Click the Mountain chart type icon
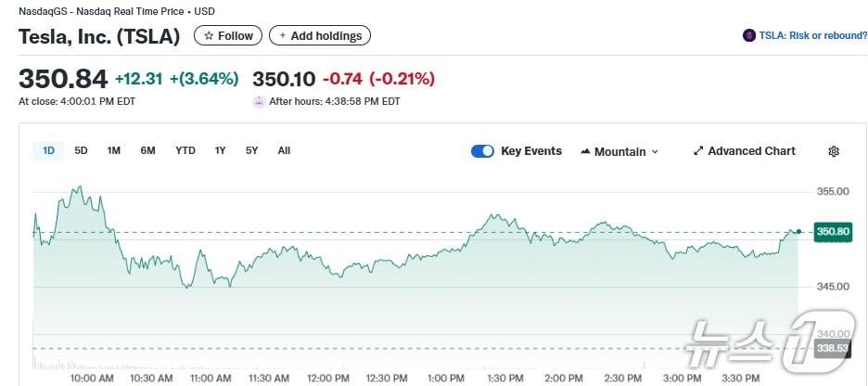 pyautogui.click(x=586, y=151)
